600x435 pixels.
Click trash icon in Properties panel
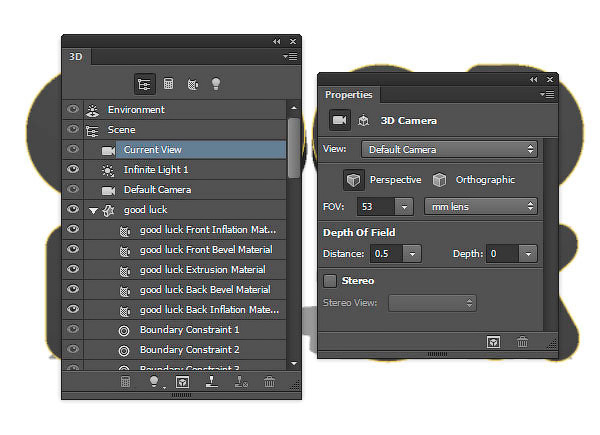(x=522, y=342)
